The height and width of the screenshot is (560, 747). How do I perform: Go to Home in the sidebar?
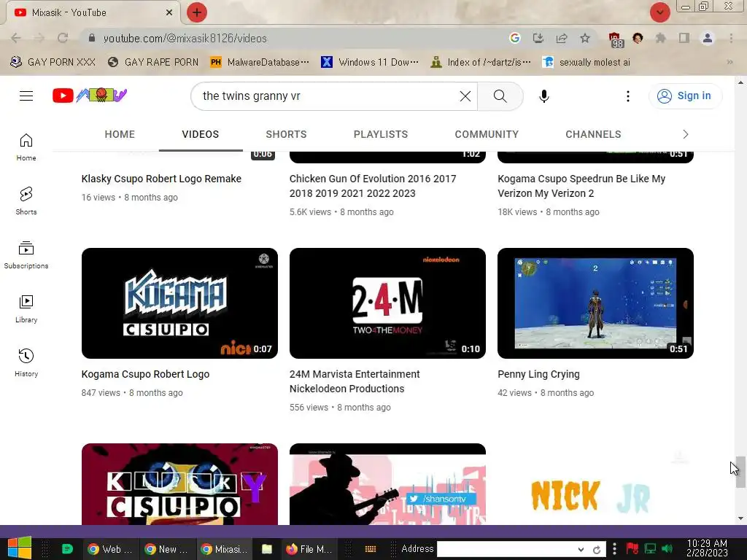pos(26,147)
